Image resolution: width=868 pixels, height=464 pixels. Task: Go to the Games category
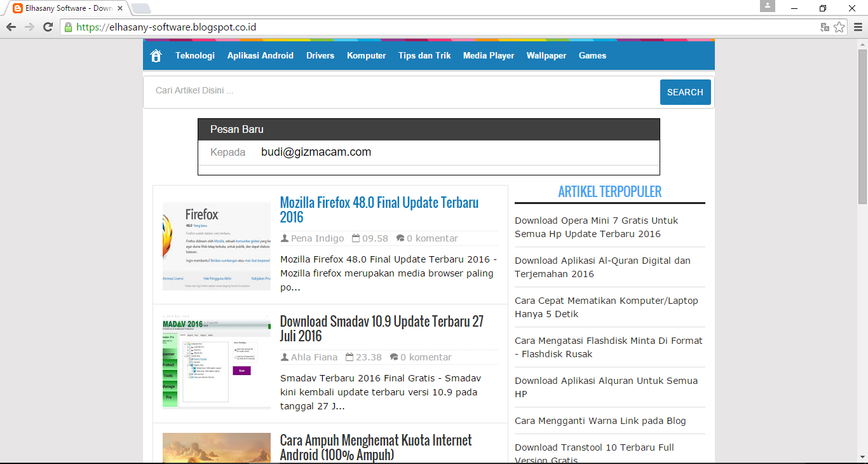[x=592, y=55]
